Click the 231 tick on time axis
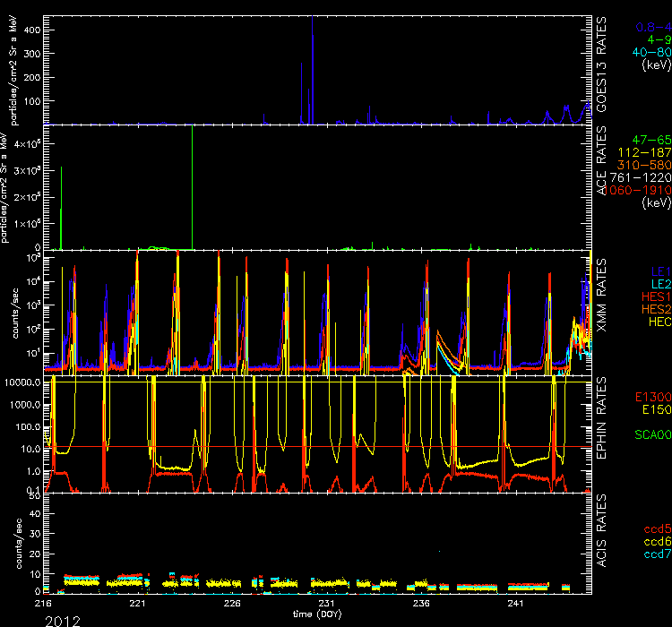Viewport: 672px width, 627px height. pos(328,605)
